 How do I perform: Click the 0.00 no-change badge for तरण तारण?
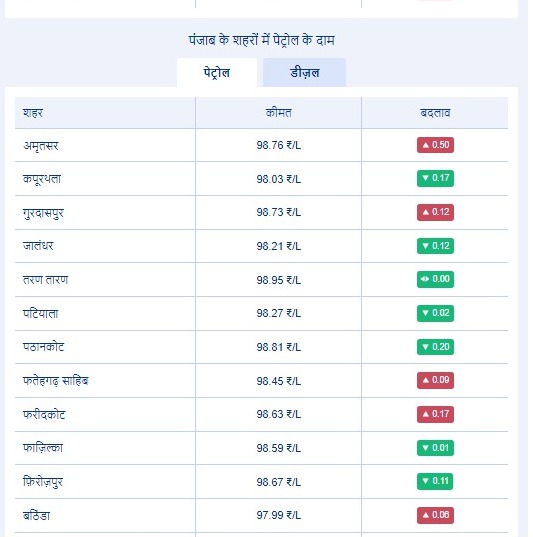pyautogui.click(x=435, y=279)
